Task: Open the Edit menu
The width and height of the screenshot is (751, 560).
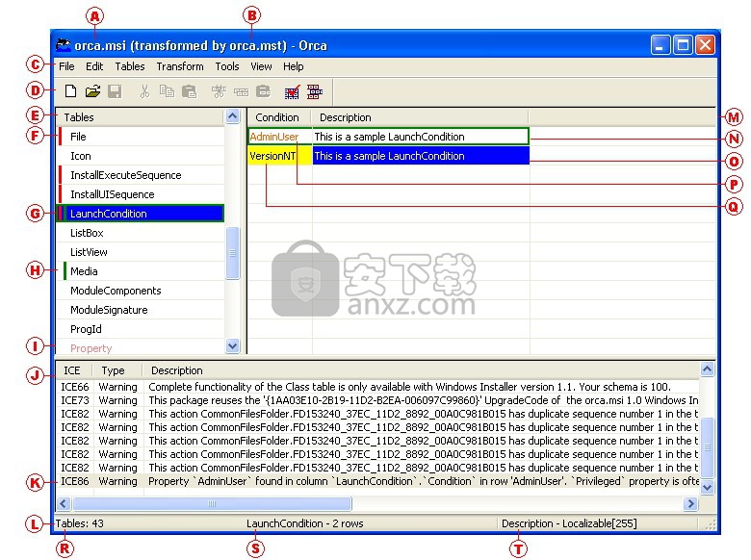Action: (94, 66)
